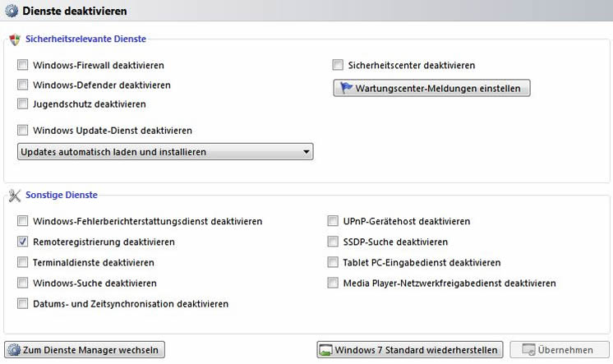Click the gear icon beside Dienste deaktivieren
The image size is (613, 364).
click(12, 11)
